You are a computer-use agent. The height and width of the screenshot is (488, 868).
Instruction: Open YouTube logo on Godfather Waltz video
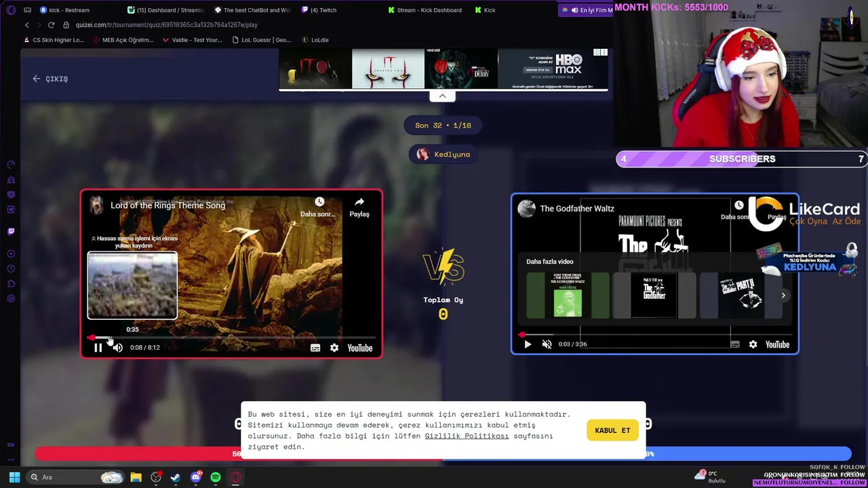(x=778, y=344)
